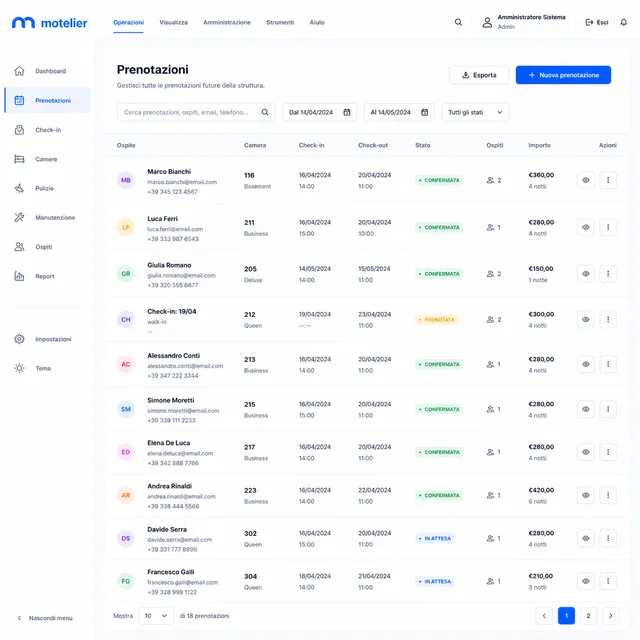Open actions menu for Giulia Romano
Screen dimensions: 640x640
click(608, 273)
